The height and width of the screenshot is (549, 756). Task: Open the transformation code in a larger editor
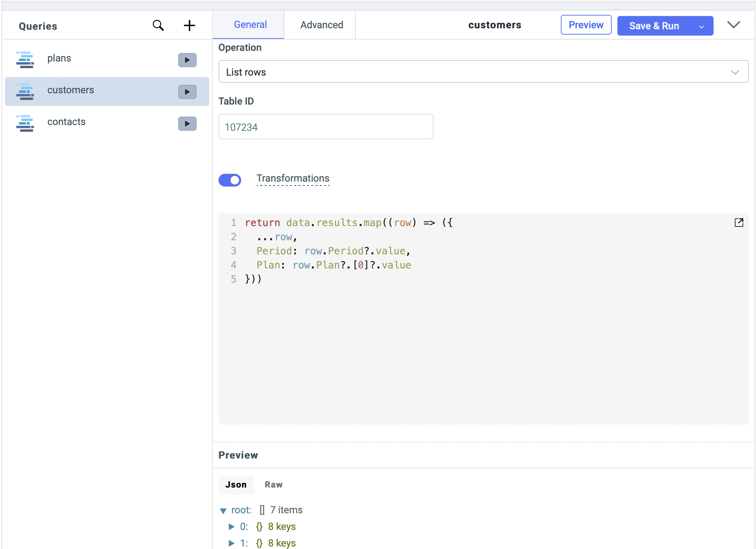point(739,223)
